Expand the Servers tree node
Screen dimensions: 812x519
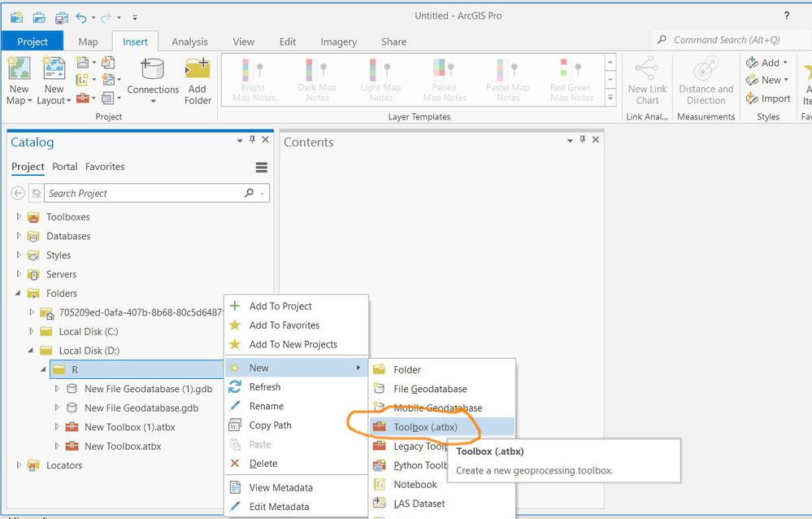coord(19,274)
